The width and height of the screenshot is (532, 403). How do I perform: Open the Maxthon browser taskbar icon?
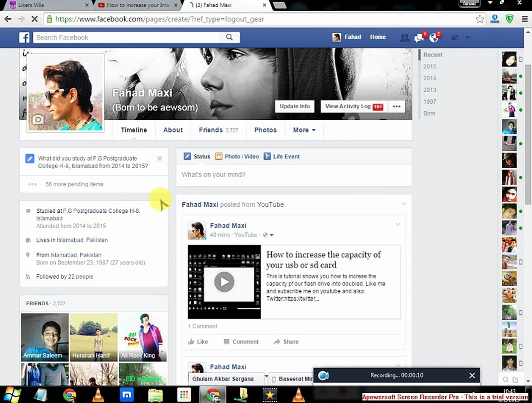(x=127, y=395)
